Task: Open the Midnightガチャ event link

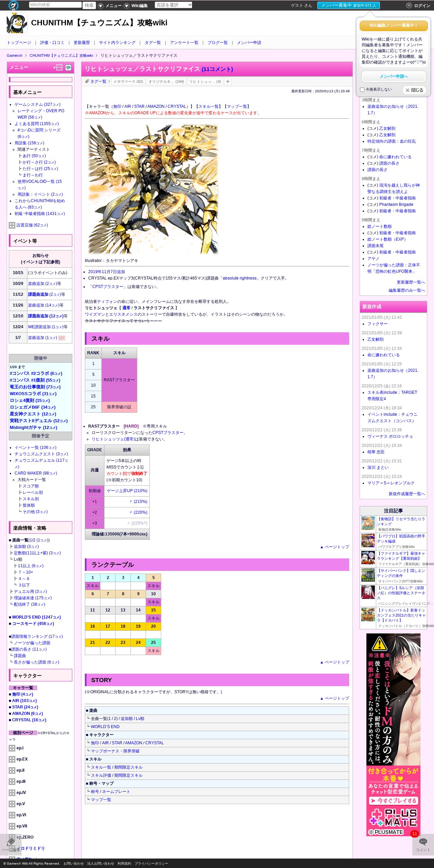Action: [33, 428]
